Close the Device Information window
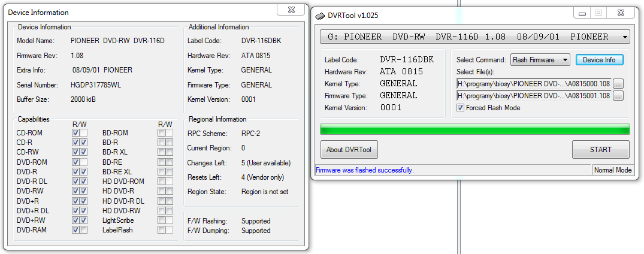 (x=291, y=10)
